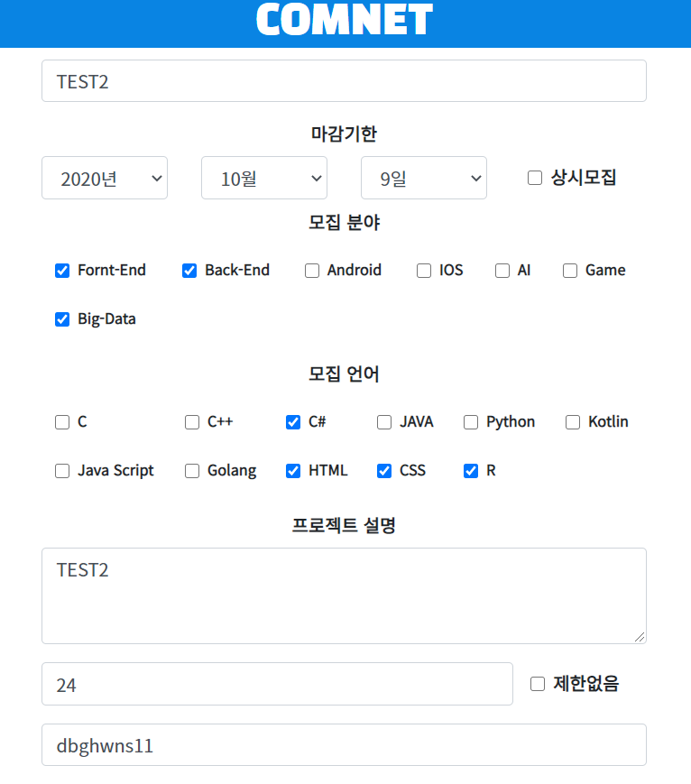Check the Kotlin language checkbox
This screenshot has height=784, width=691.
(x=573, y=422)
